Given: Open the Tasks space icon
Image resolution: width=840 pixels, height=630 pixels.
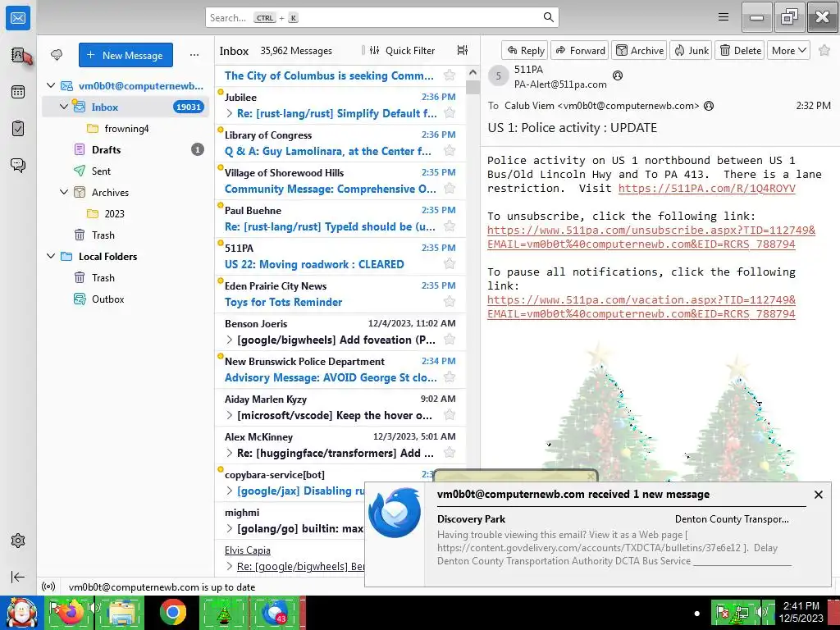Looking at the screenshot, I should pyautogui.click(x=18, y=129).
